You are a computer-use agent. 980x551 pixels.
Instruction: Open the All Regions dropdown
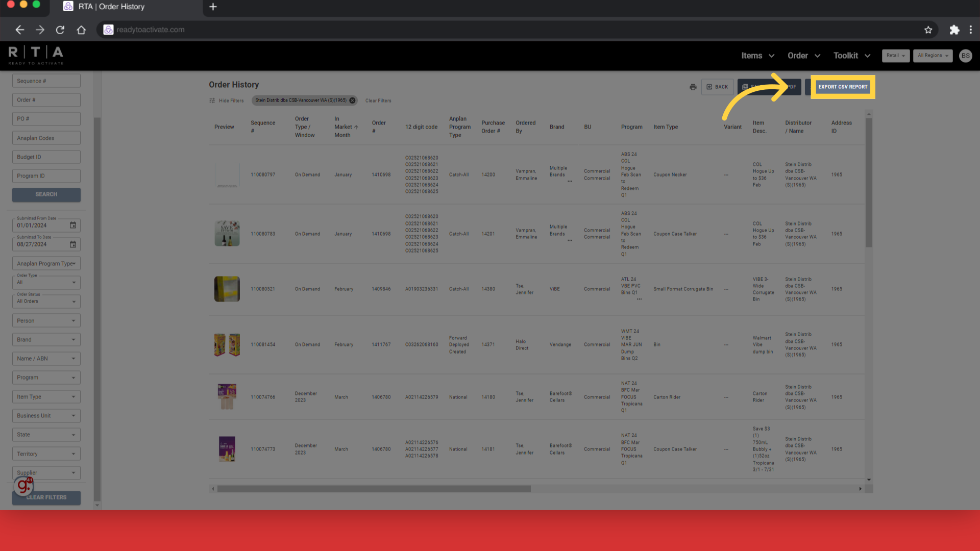click(x=933, y=56)
